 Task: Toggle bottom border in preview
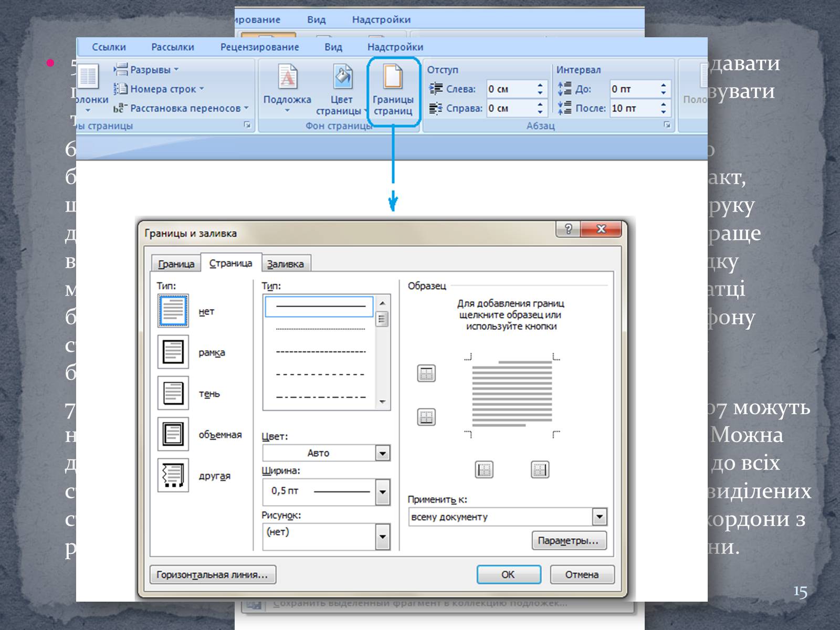(426, 417)
